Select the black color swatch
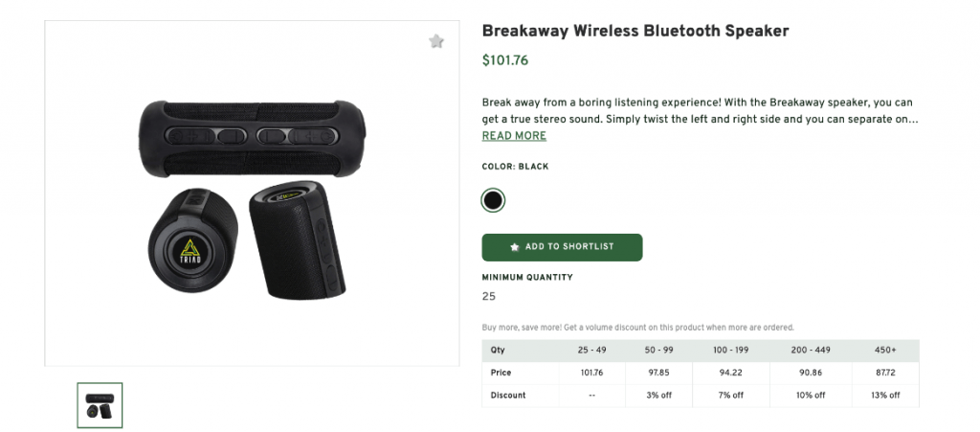Screen dimensions: 980x432 (493, 200)
